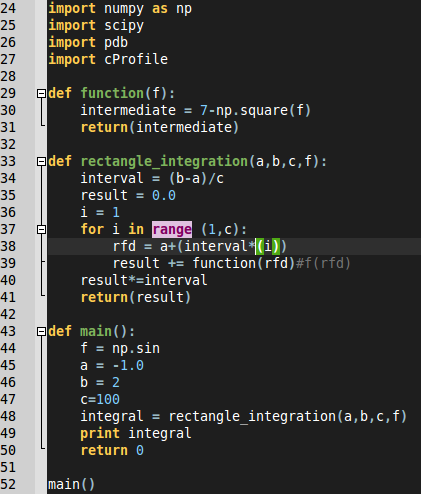Click on 'scipy' in the import line

(124, 26)
